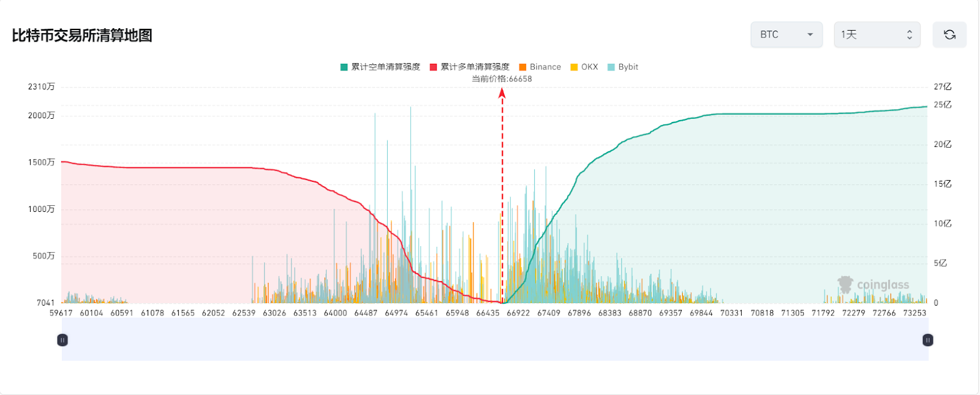
Task: Click the 15亿 right axis label
Action: [x=943, y=184]
